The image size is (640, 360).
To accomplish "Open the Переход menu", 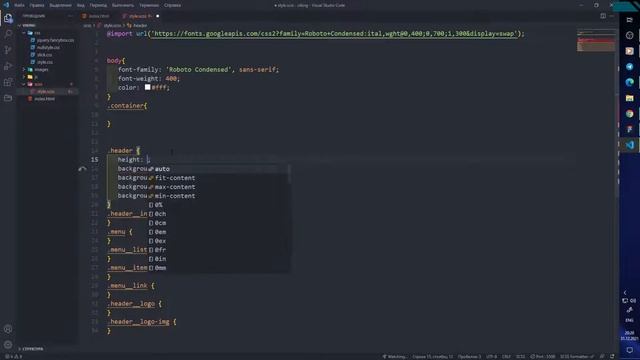I will click(98, 5).
